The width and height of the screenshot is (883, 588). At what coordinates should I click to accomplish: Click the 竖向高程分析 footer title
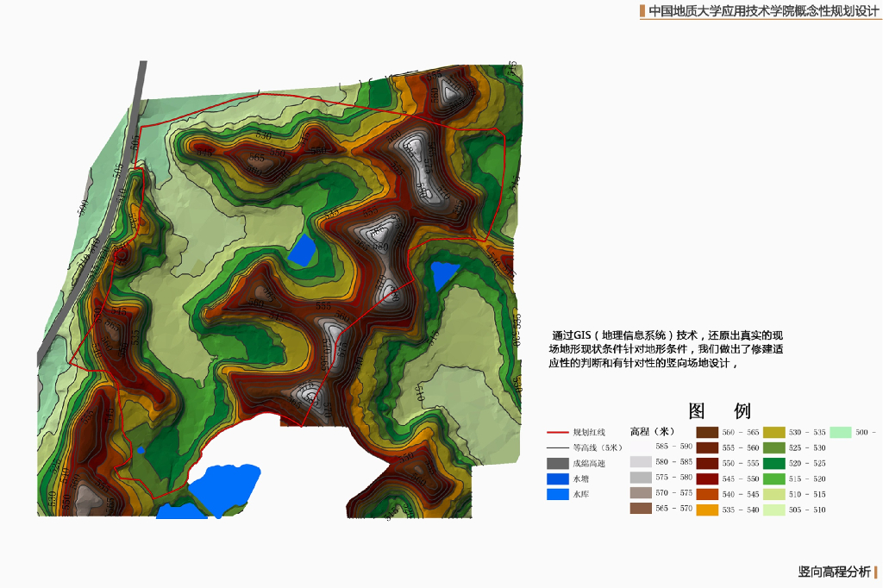point(834,572)
